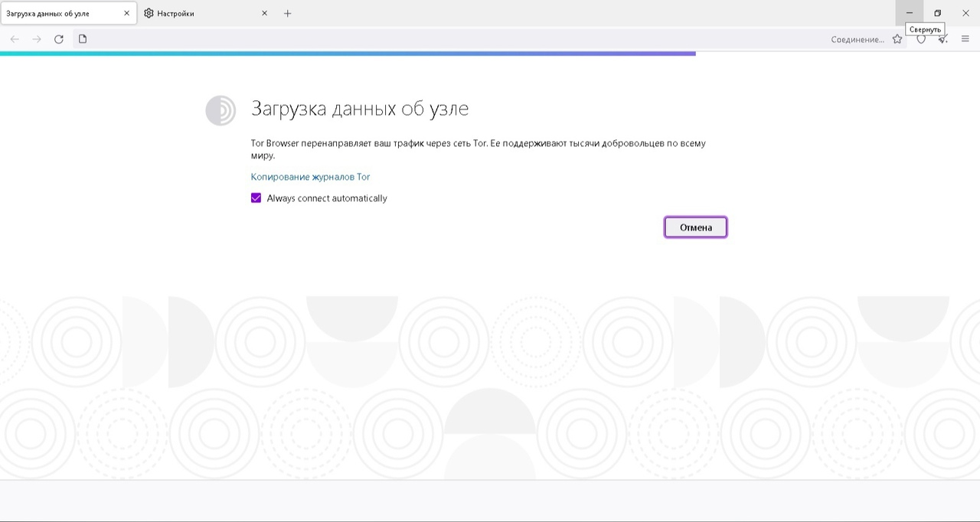Click the Соединение… status text
This screenshot has width=980, height=522.
coord(857,40)
